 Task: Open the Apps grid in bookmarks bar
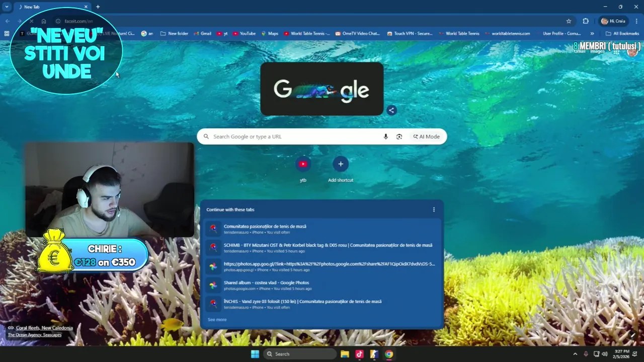point(7,34)
